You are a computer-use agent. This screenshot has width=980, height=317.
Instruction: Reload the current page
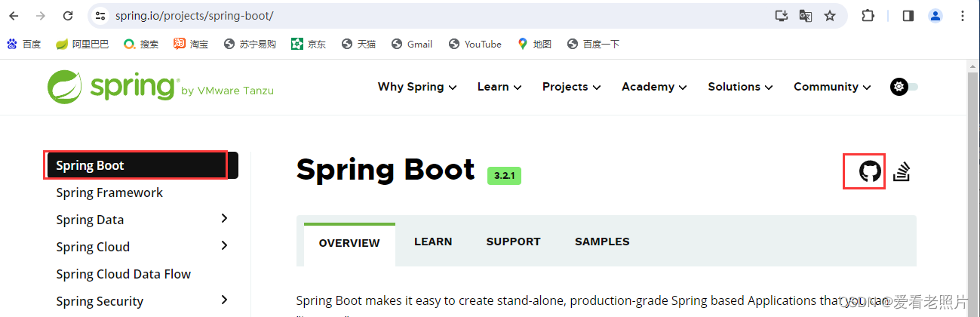point(68,16)
